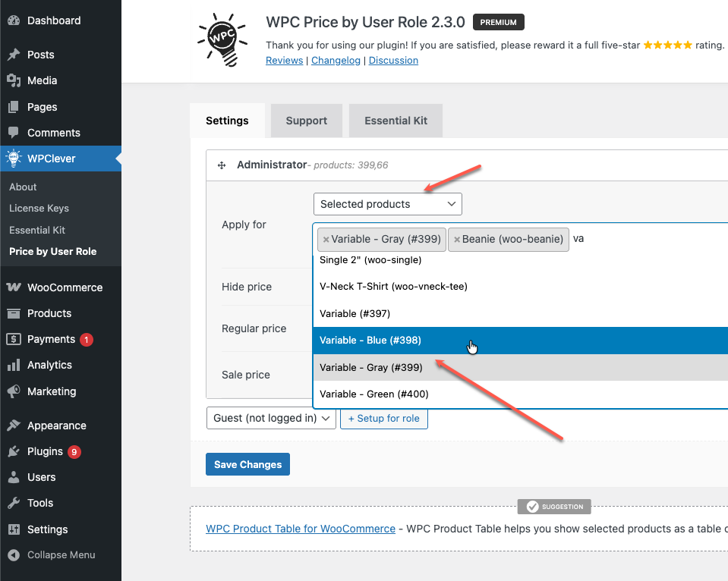The width and height of the screenshot is (728, 581).
Task: Open the Discussion link
Action: [393, 61]
